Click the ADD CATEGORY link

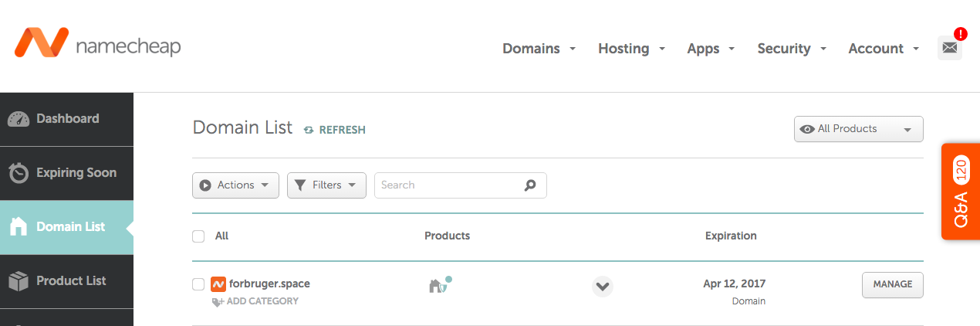tap(262, 301)
